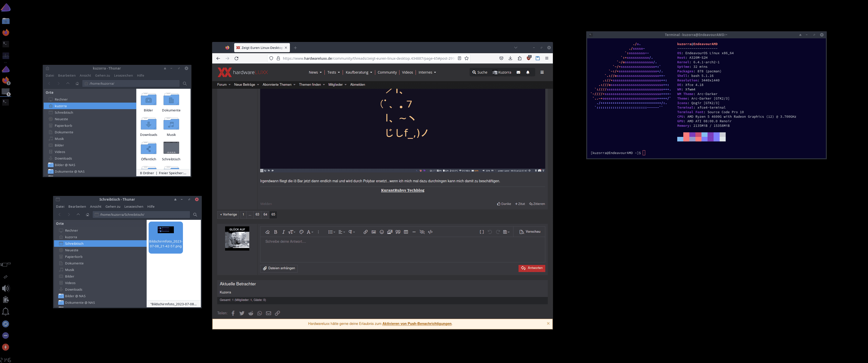Click the insert code icon in editor
This screenshot has height=363, width=868.
coord(430,232)
